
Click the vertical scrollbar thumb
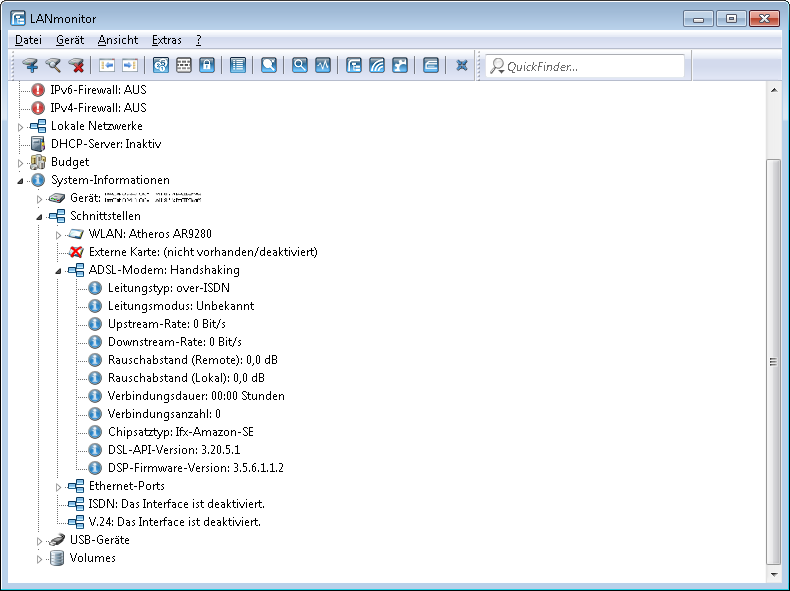[772, 360]
